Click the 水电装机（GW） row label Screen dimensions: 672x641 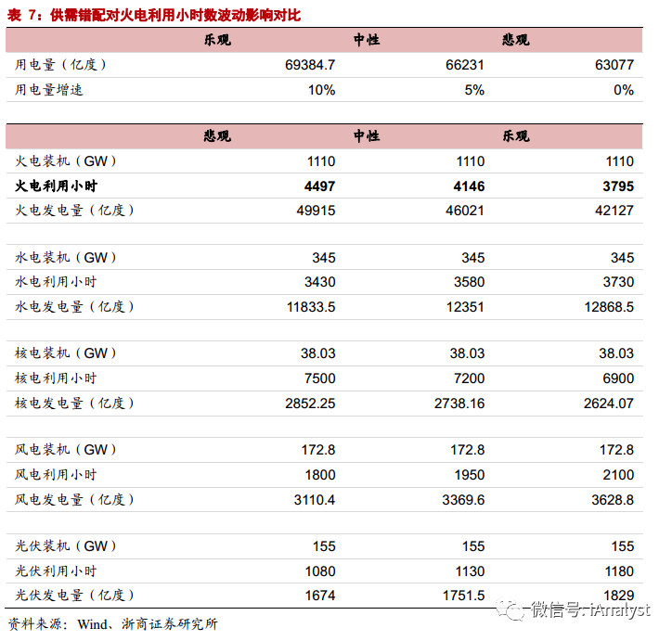coord(67,257)
